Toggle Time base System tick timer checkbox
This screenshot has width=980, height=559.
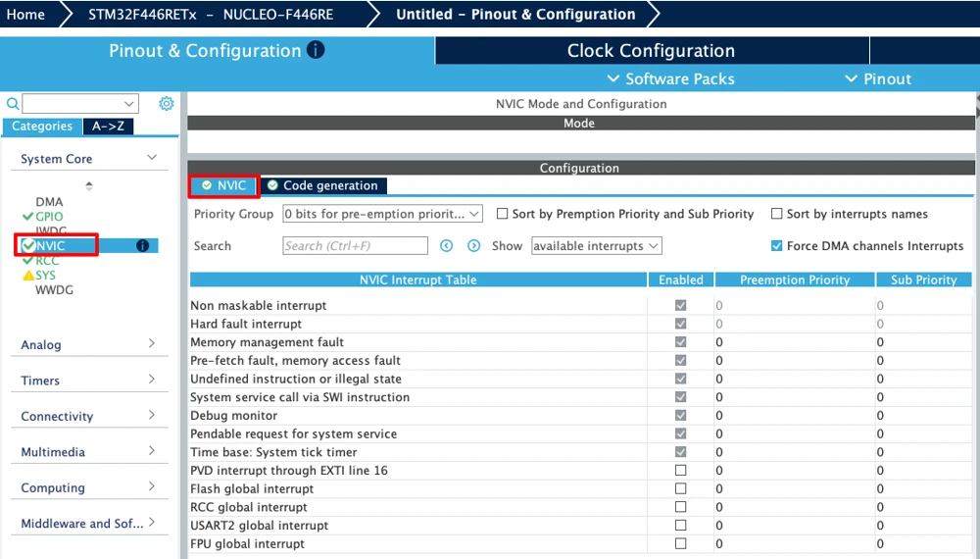[x=681, y=451]
